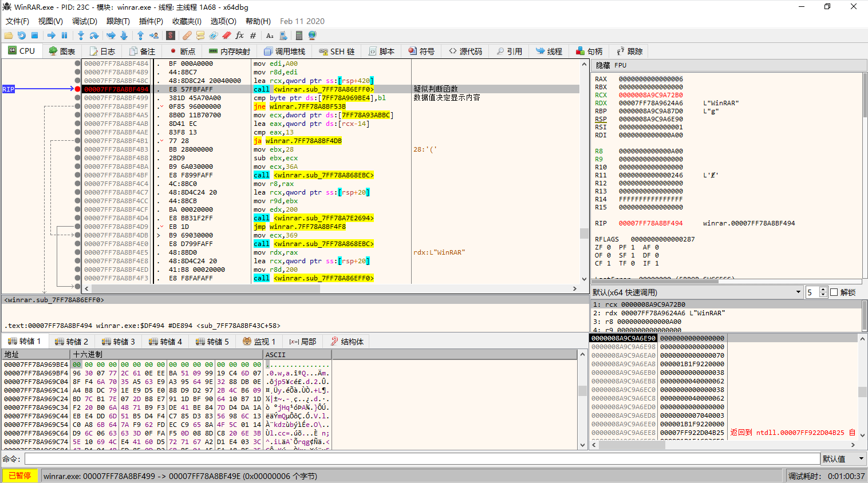Toggle breakpoint dot at address 00007FF78A8BF4F3
The height and width of the screenshot is (483, 868).
tap(77, 278)
